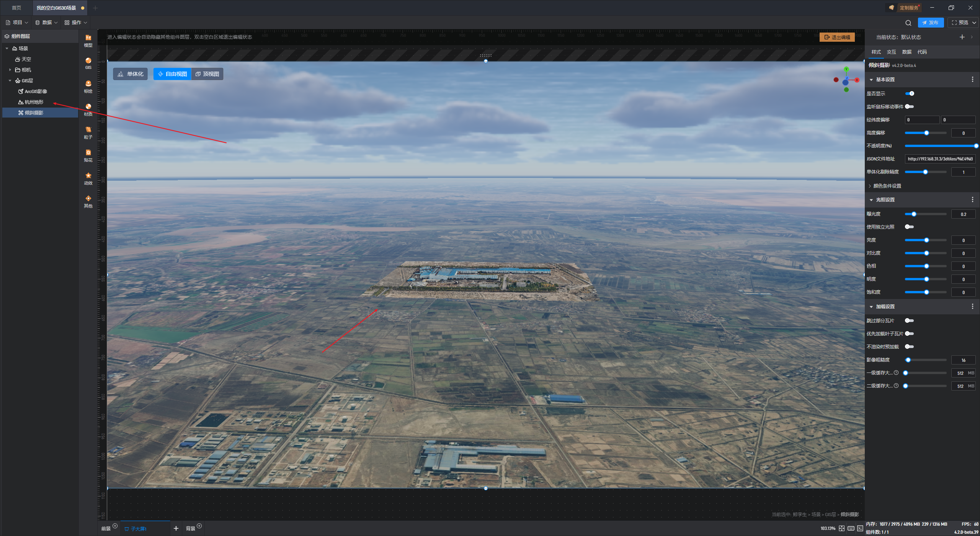The height and width of the screenshot is (536, 980).
Task: Click the search magnifier icon
Action: [x=908, y=23]
